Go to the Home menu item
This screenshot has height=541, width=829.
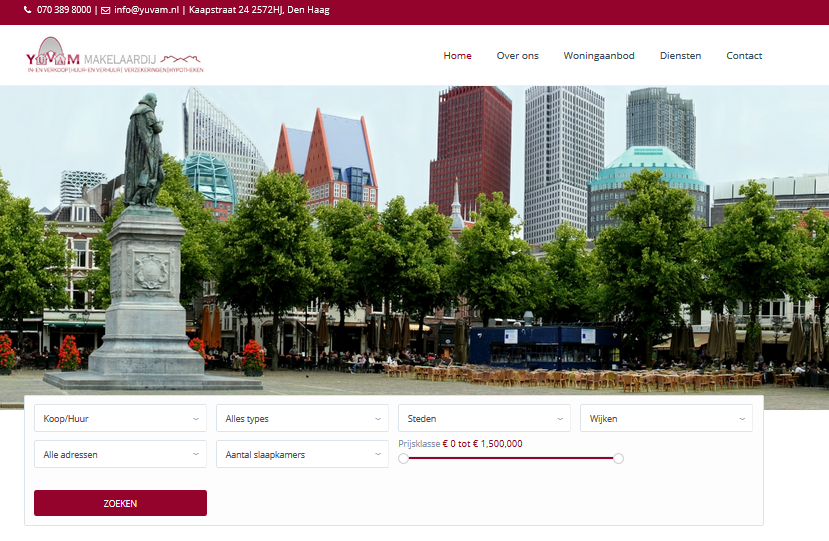point(457,56)
